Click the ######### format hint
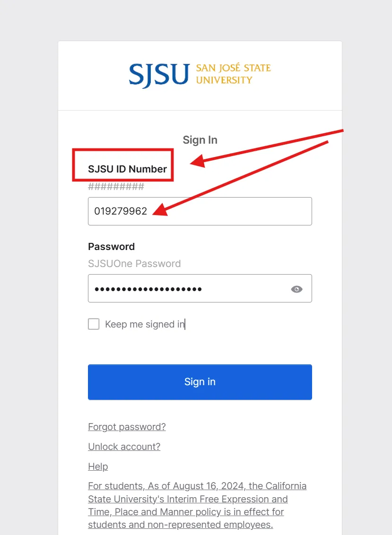Image resolution: width=392 pixels, height=535 pixels. click(x=116, y=187)
